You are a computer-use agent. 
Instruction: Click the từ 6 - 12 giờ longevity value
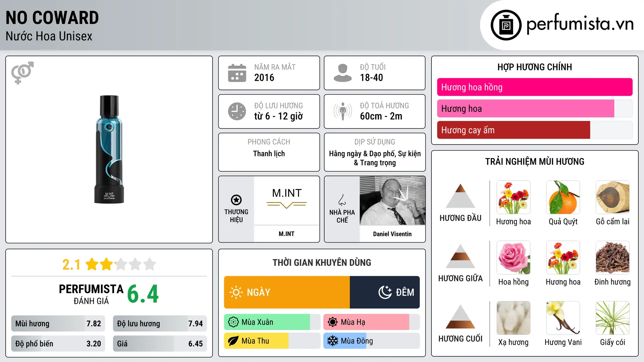pyautogui.click(x=279, y=116)
